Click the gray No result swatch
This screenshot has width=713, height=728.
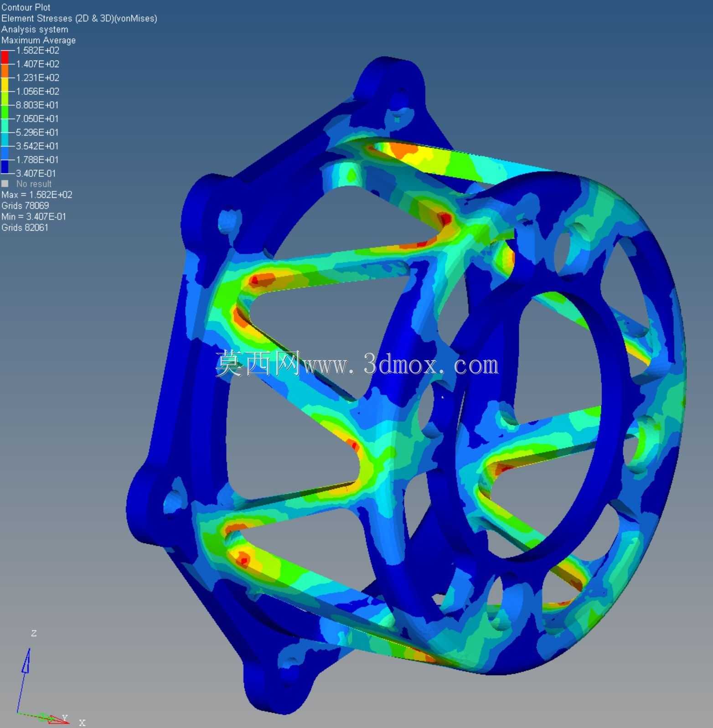coord(5,184)
